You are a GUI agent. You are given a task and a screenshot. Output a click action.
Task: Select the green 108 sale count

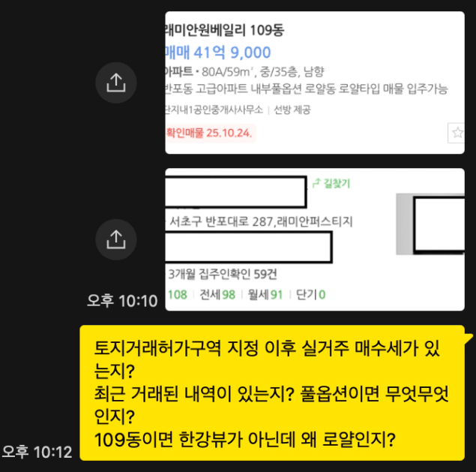tap(178, 294)
